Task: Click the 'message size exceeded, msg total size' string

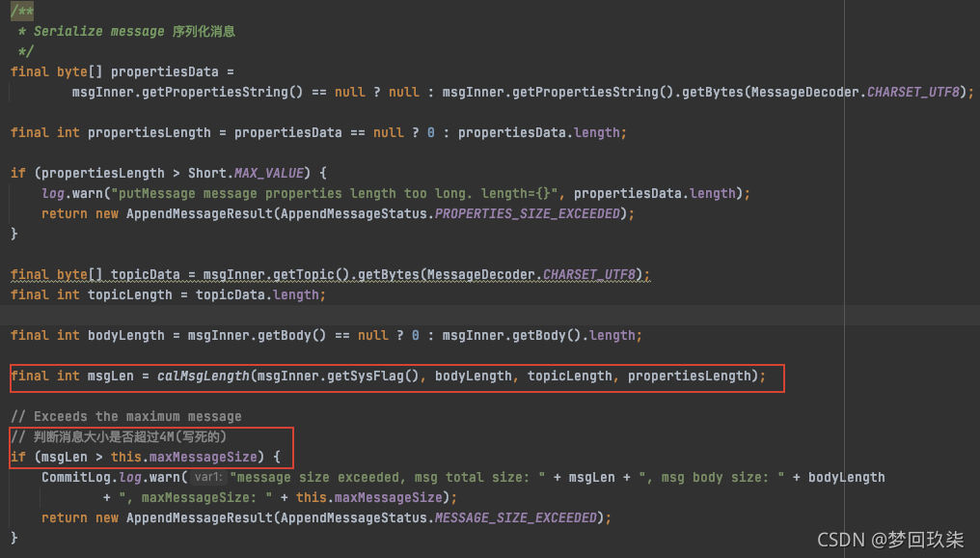Action: (x=388, y=477)
